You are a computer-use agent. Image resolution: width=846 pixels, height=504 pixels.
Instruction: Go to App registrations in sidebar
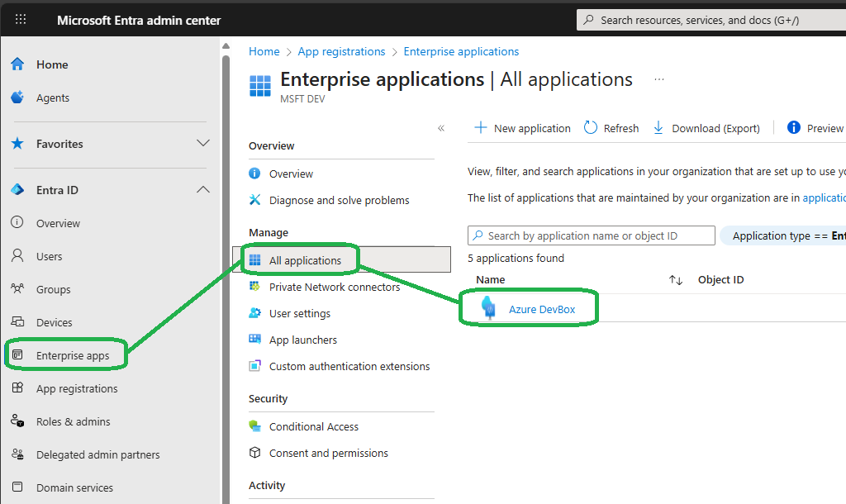coord(77,388)
